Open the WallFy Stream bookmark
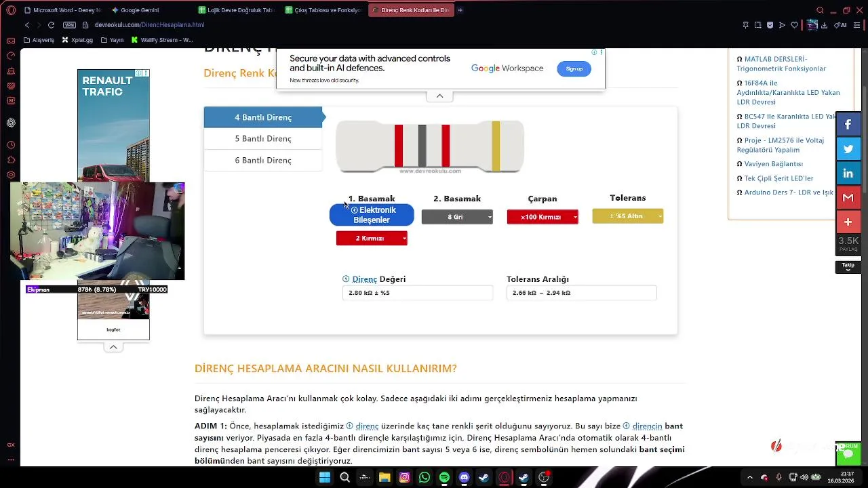Screen dimensions: 868x488 pyautogui.click(x=161, y=40)
